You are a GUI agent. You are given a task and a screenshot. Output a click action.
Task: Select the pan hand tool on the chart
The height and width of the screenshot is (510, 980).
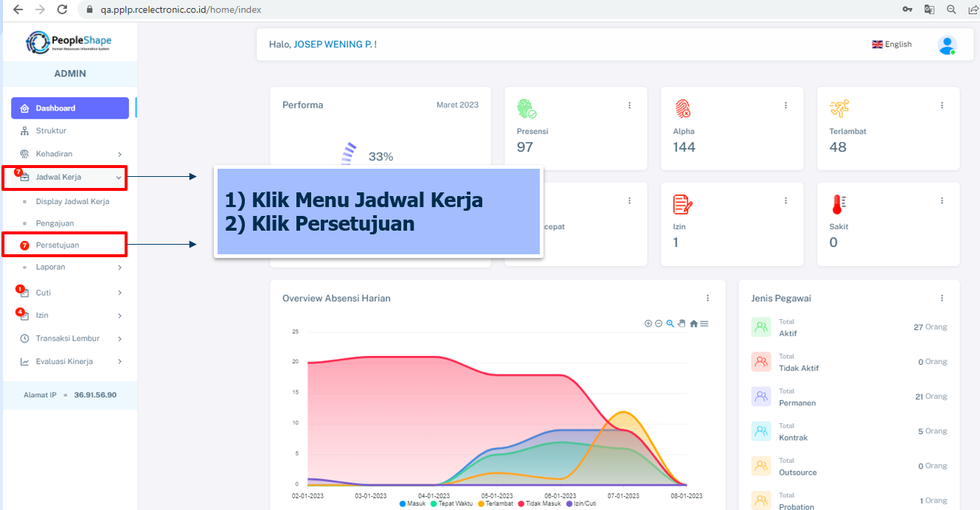tap(681, 324)
